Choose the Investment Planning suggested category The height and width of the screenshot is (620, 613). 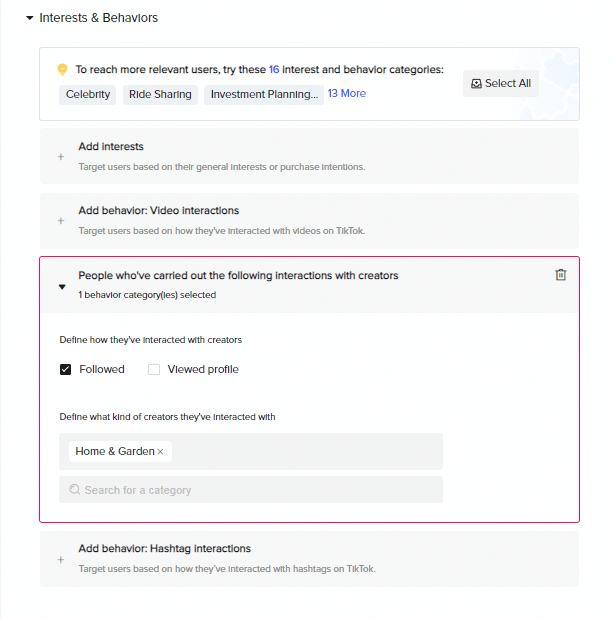click(264, 95)
